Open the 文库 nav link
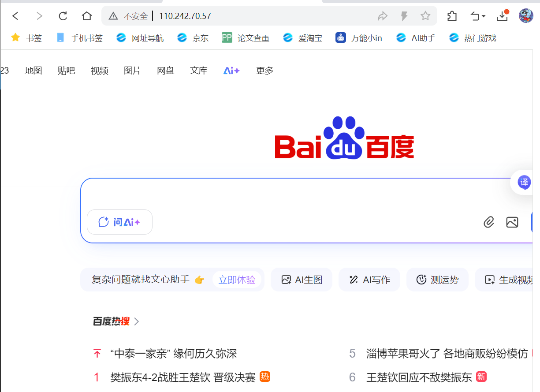540x392 pixels. click(x=199, y=71)
